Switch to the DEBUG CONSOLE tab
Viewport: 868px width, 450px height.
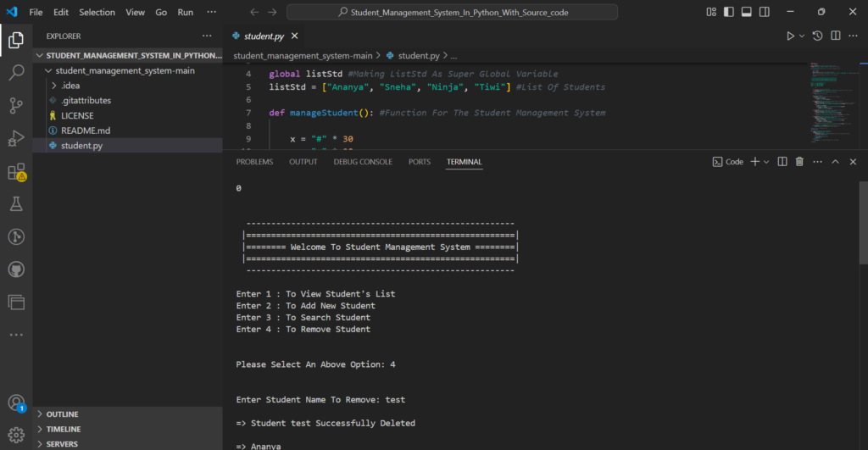[363, 162]
